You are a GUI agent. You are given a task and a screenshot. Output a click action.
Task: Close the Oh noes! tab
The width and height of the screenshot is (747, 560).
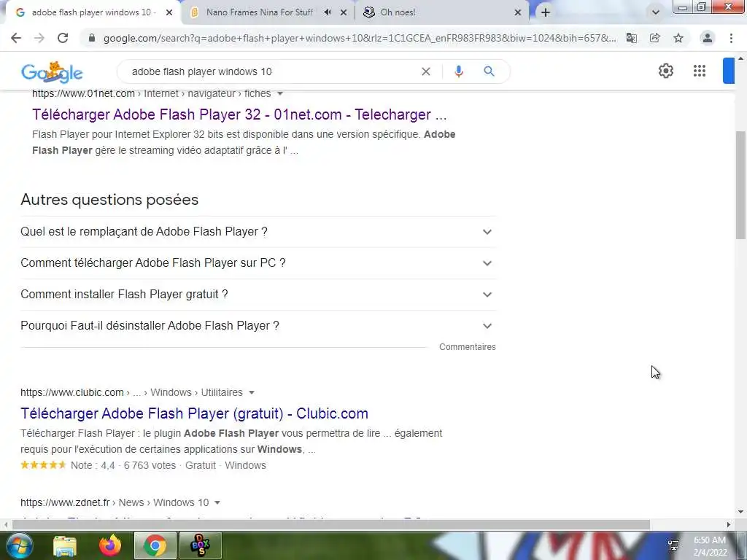click(x=518, y=12)
